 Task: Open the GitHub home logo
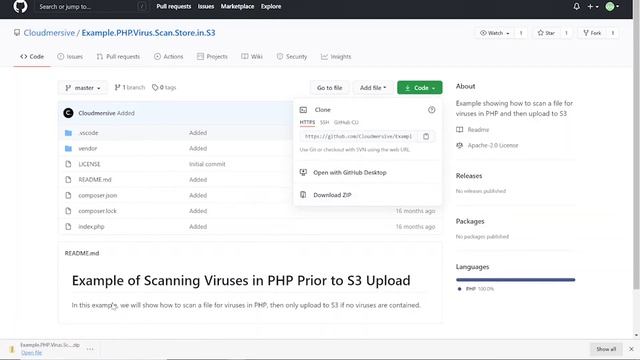coord(20,7)
